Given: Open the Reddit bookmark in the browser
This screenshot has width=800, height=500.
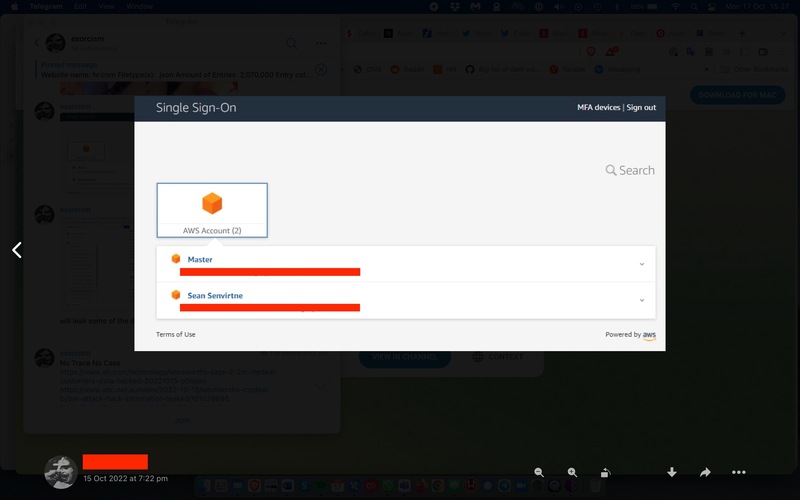Looking at the screenshot, I should 408,69.
